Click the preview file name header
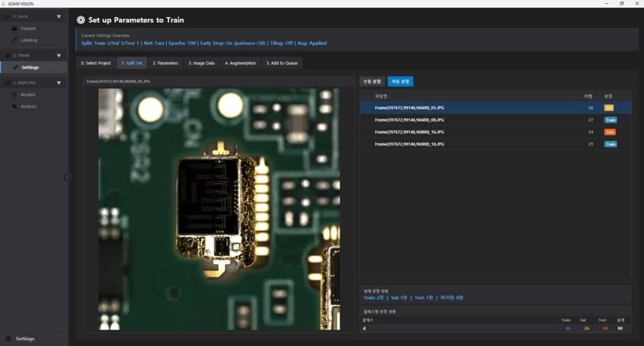 coord(118,81)
